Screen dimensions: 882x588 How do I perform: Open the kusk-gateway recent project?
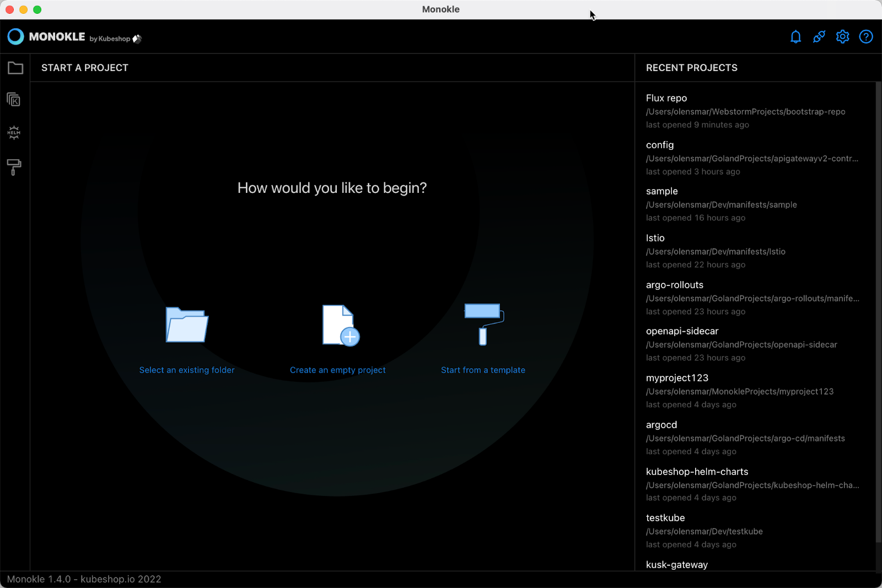tap(677, 565)
